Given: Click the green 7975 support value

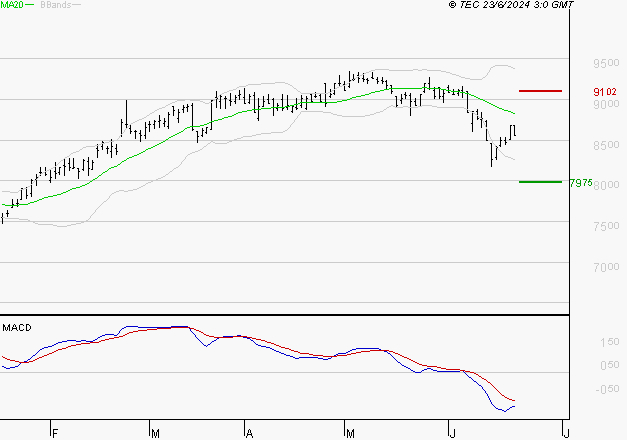Looking at the screenshot, I should click(581, 183).
